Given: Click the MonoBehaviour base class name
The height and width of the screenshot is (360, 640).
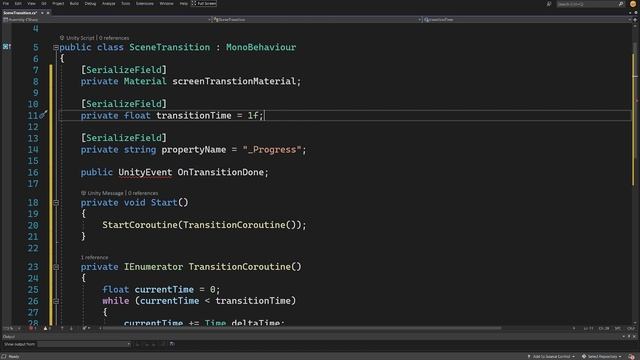Looking at the screenshot, I should click(261, 47).
